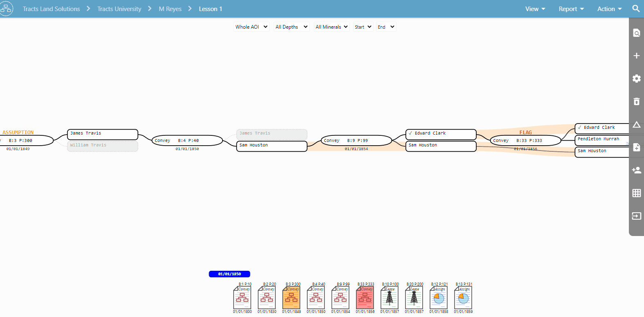This screenshot has height=317, width=644.
Task: Open the Action menu
Action: click(609, 9)
